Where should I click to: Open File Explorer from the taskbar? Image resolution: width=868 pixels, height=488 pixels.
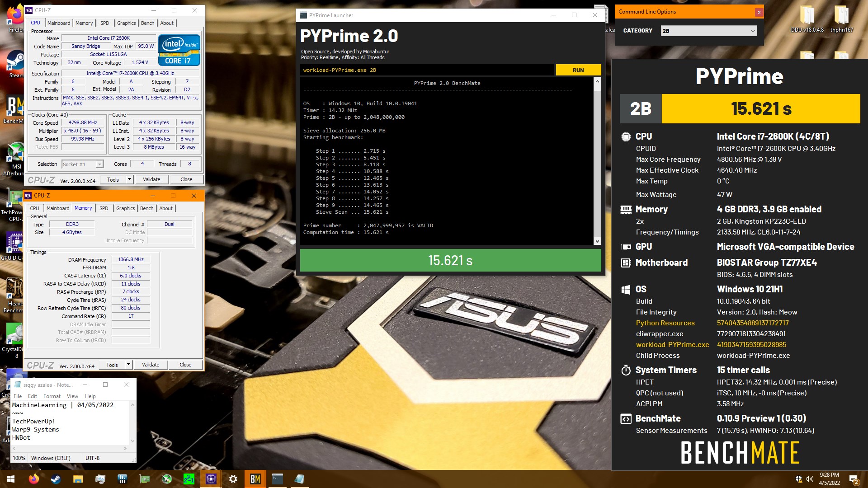(x=78, y=479)
